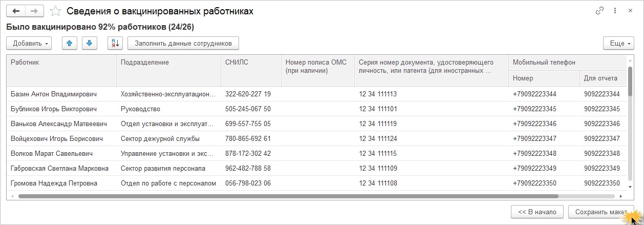Select row Габровская Светлана Марковна

tap(317, 168)
